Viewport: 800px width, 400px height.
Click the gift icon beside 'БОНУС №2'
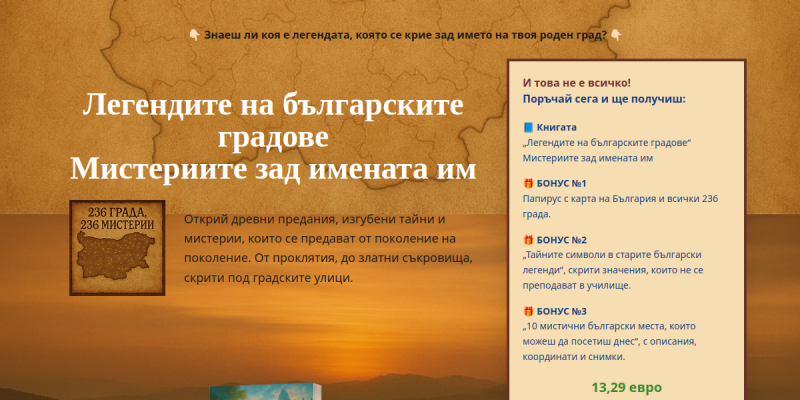coord(528,240)
